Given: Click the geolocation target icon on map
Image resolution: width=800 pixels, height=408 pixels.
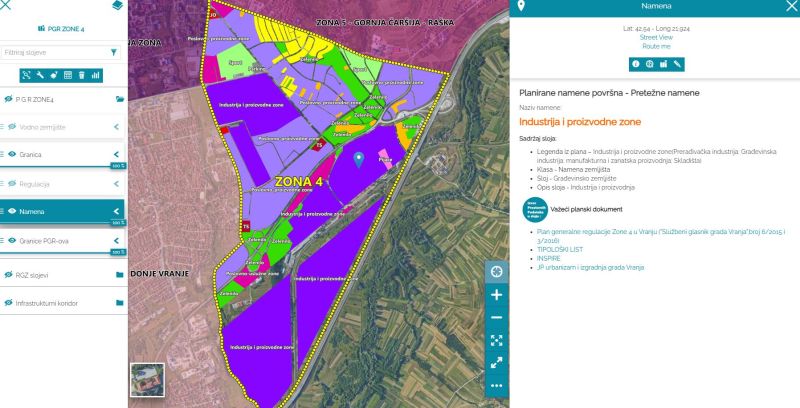Looking at the screenshot, I should click(497, 272).
